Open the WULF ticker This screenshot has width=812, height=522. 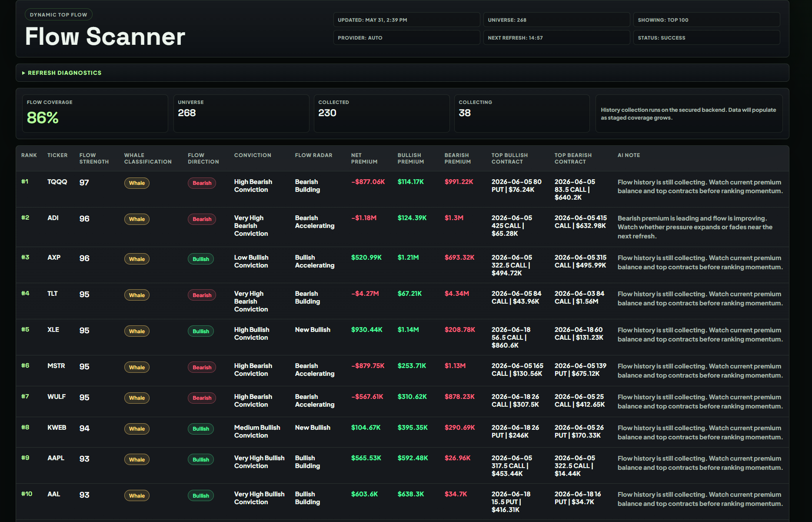(57, 397)
